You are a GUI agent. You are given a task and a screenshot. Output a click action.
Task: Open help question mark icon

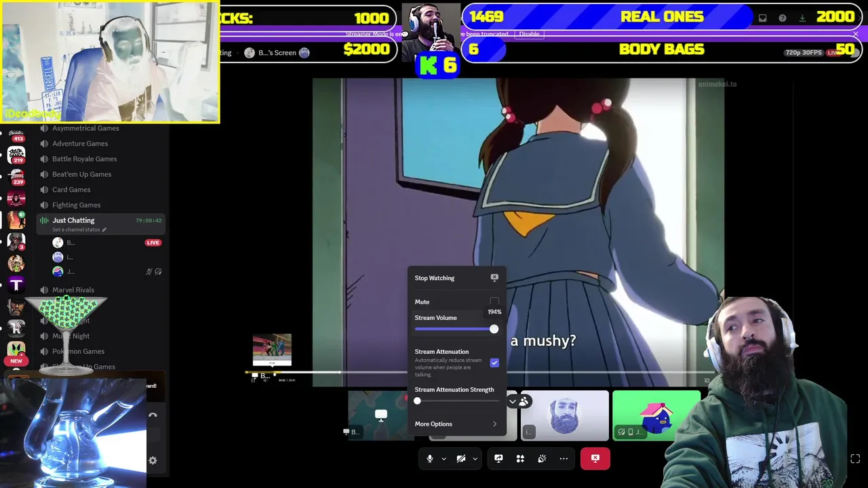point(782,18)
